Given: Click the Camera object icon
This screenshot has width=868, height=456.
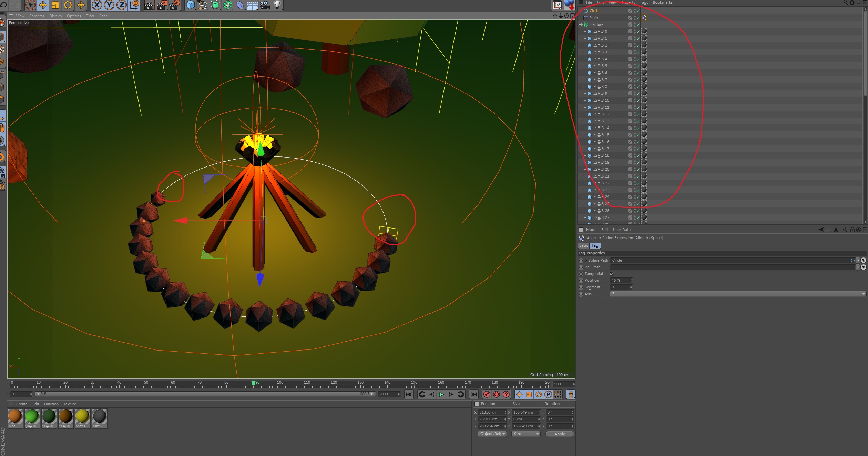Looking at the screenshot, I should point(265,5).
